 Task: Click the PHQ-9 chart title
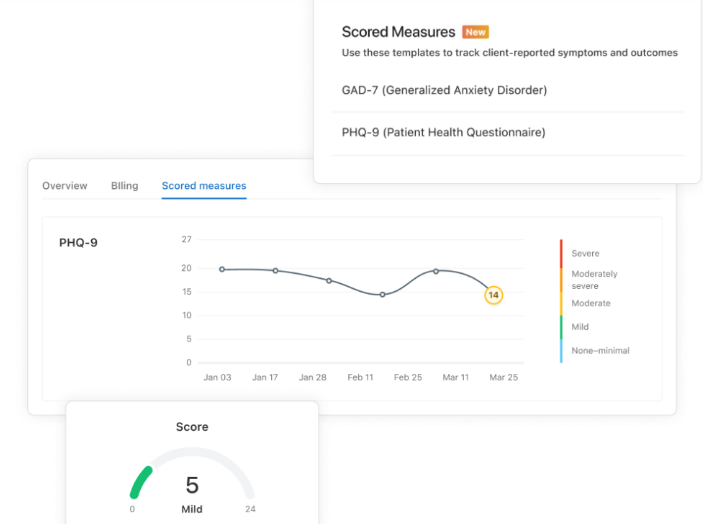coord(78,242)
